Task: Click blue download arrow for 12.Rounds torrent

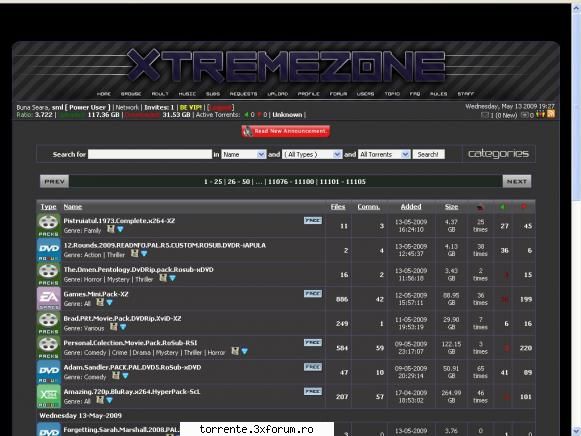Action: point(144,254)
